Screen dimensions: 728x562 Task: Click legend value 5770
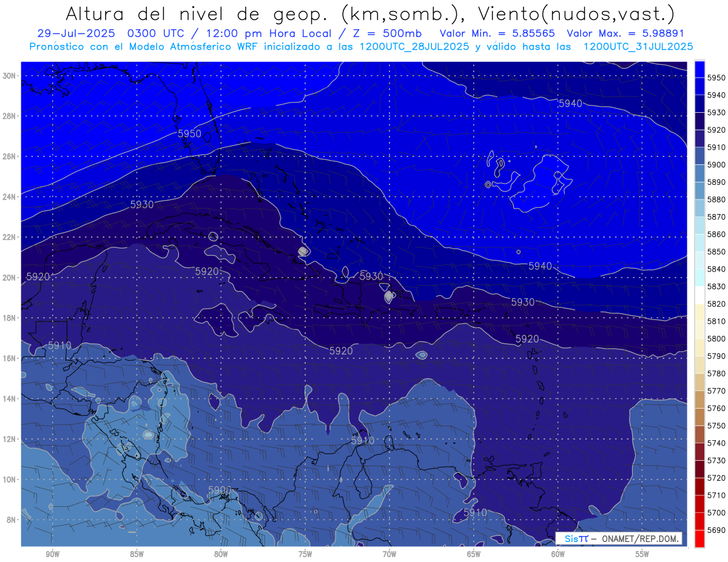[716, 391]
